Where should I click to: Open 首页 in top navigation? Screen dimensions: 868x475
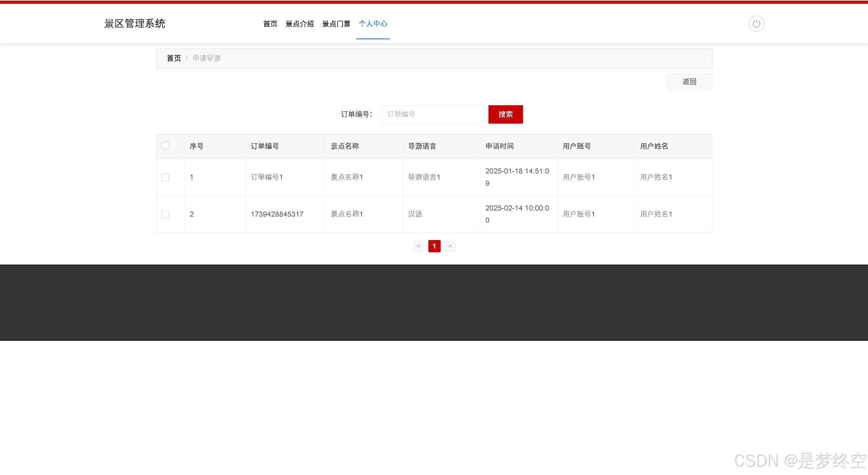click(270, 24)
